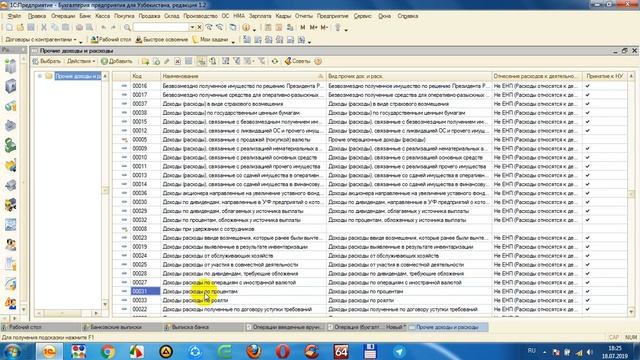Viewport: 640px width, 360px height.
Task: Toggle Принятие к НУ checkbox for row 00030
Action: 588,202
